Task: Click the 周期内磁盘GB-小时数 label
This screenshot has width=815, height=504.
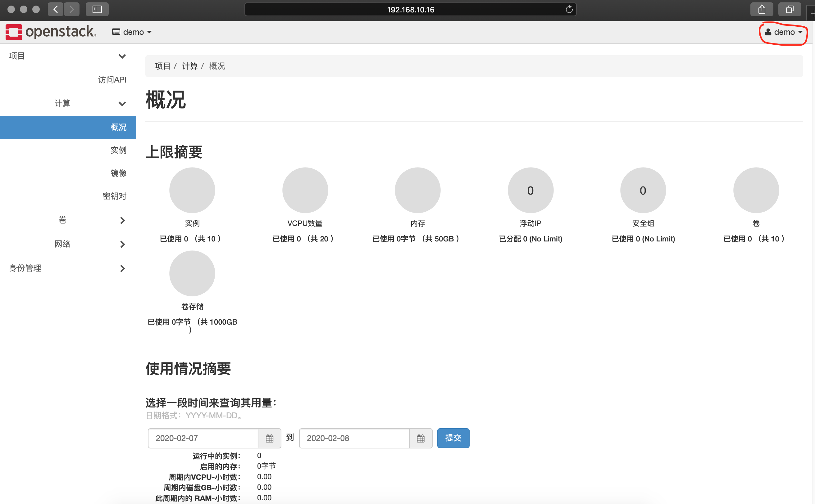Action: [x=202, y=488]
